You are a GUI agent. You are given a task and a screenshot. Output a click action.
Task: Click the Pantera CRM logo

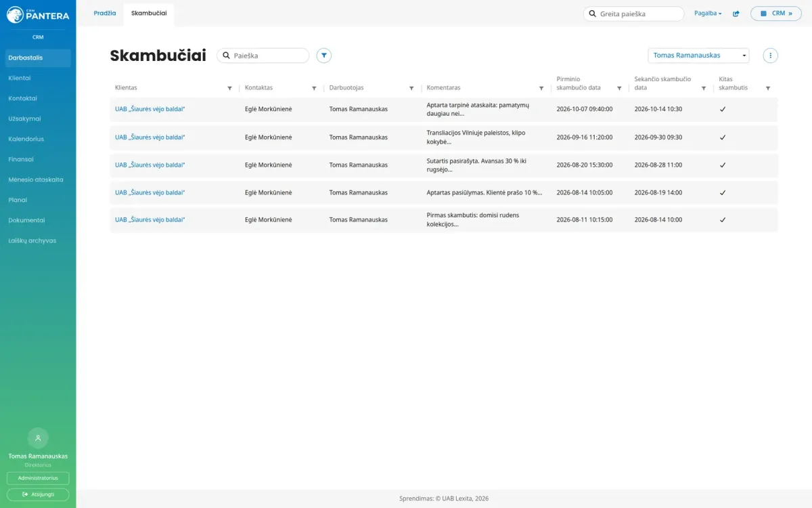(x=38, y=14)
